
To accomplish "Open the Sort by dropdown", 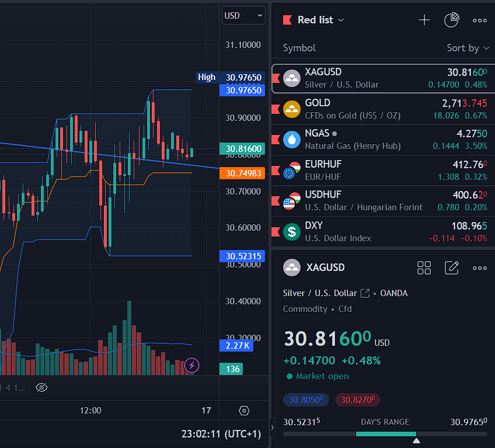I will tap(468, 48).
